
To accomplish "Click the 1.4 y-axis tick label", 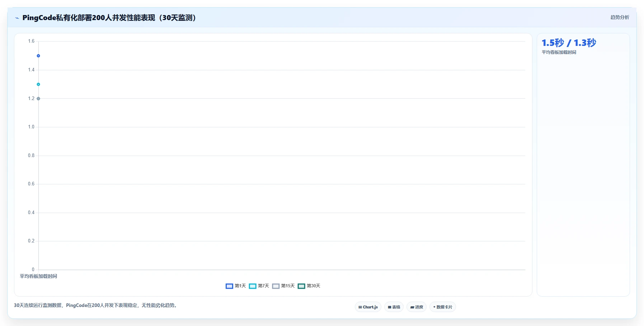I will pos(31,70).
